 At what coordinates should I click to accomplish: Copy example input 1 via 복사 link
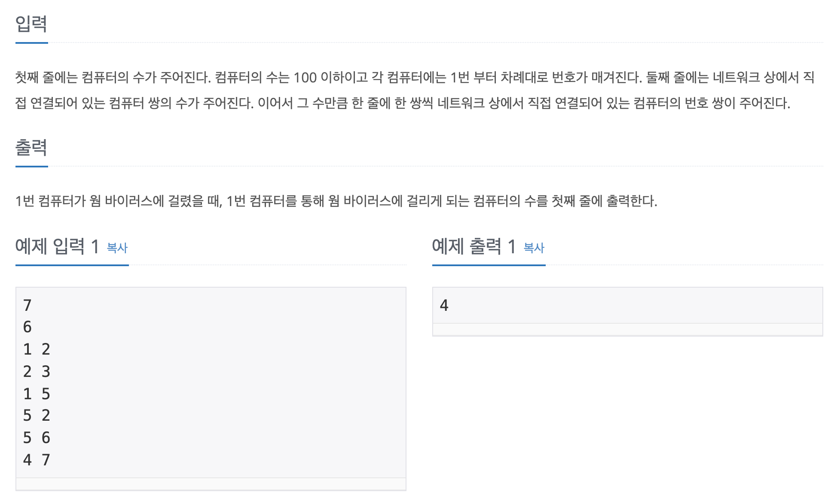(x=117, y=248)
